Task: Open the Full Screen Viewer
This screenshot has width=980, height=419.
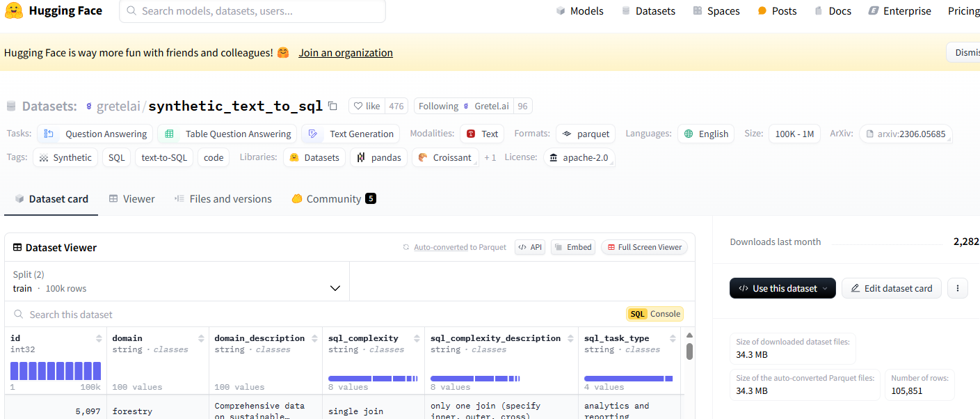Action: tap(644, 247)
